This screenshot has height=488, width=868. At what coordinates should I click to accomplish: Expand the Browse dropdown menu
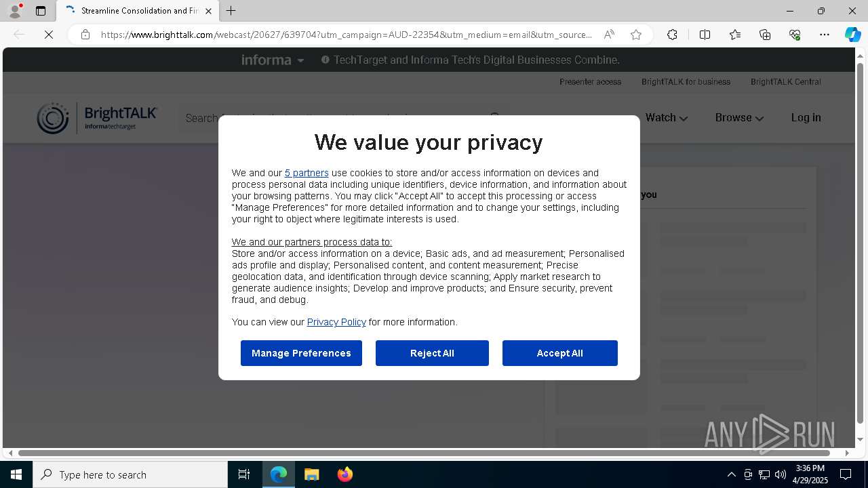pyautogui.click(x=739, y=117)
